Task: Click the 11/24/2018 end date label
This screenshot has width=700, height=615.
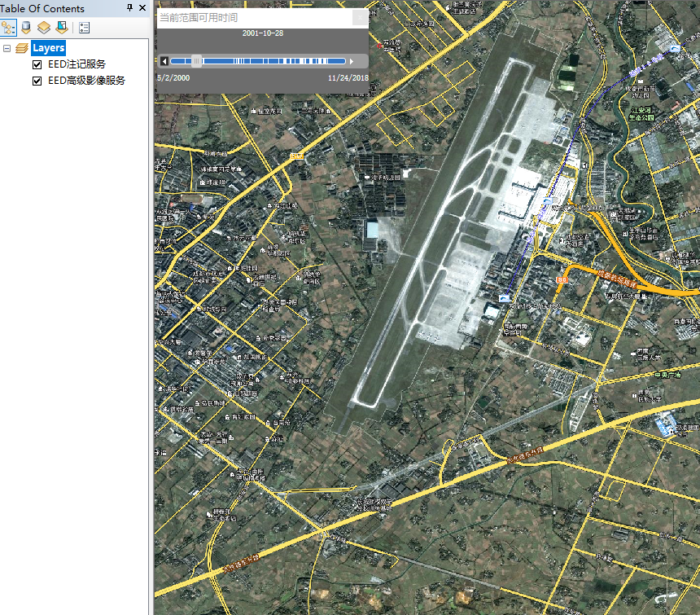Action: [348, 78]
